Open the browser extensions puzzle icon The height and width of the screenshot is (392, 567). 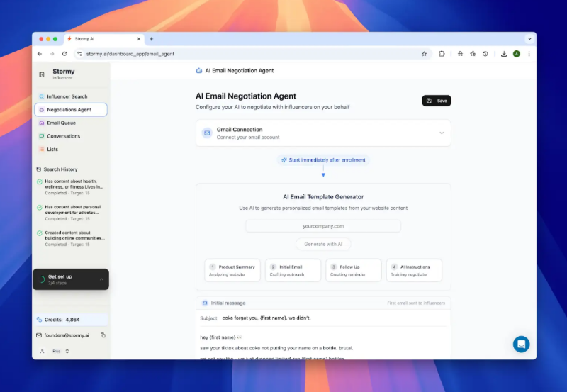[x=442, y=54]
